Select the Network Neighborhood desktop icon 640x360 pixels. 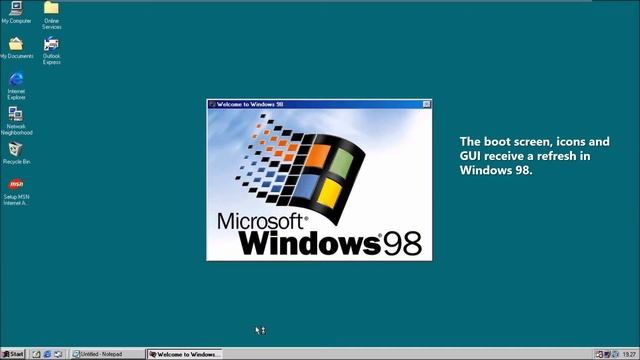[x=16, y=121]
